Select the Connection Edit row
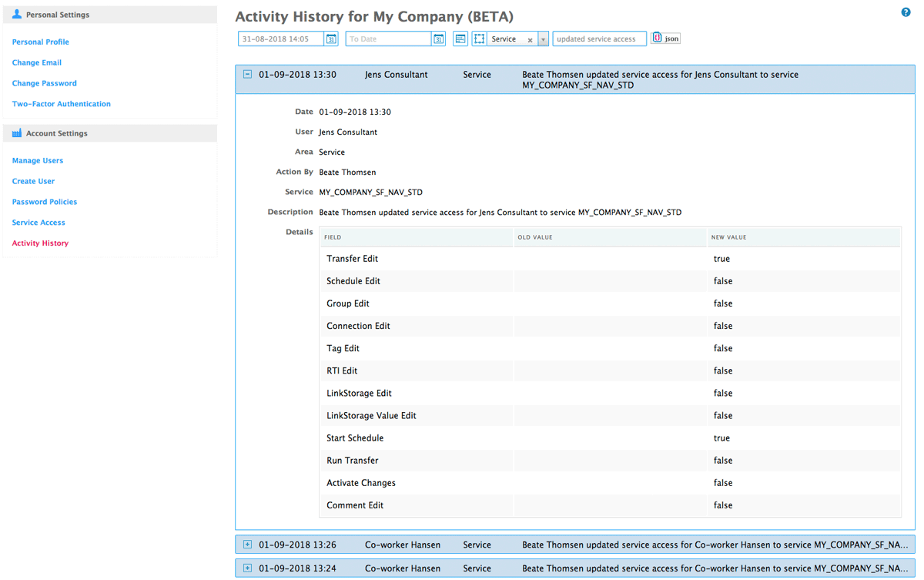This screenshot has width=924, height=580. pyautogui.click(x=611, y=326)
